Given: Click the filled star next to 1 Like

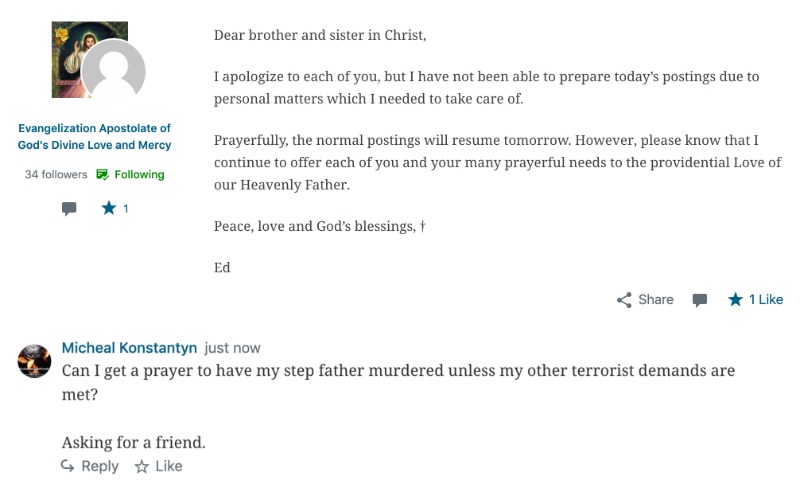Looking at the screenshot, I should click(x=735, y=299).
